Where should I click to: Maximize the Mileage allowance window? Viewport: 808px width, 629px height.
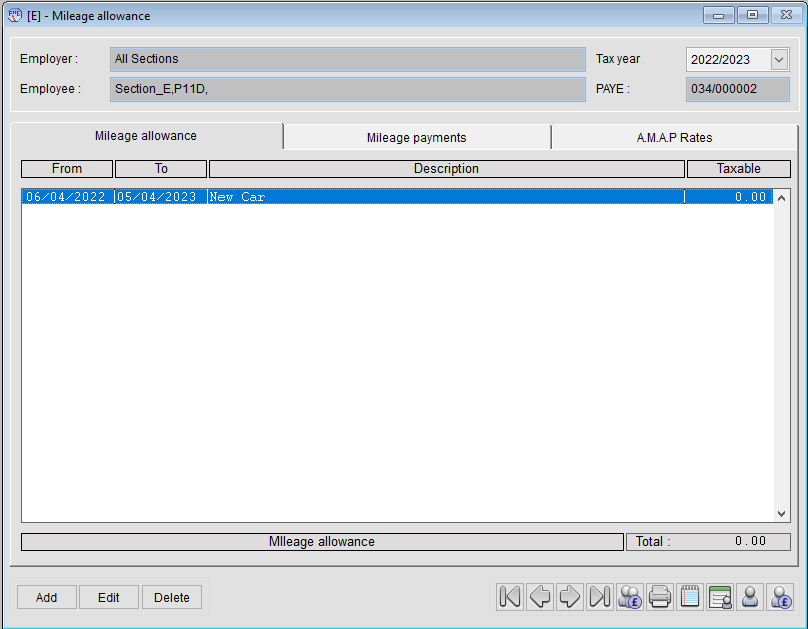[x=752, y=15]
